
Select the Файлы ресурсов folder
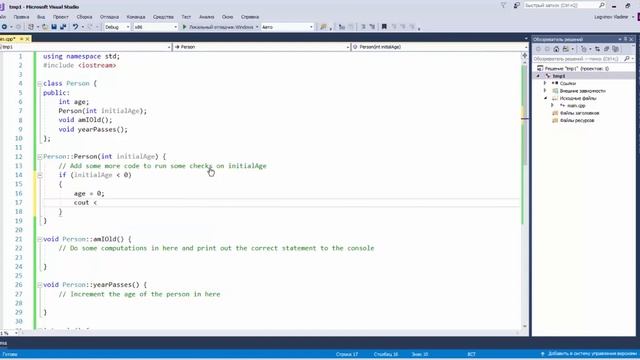click(577, 120)
